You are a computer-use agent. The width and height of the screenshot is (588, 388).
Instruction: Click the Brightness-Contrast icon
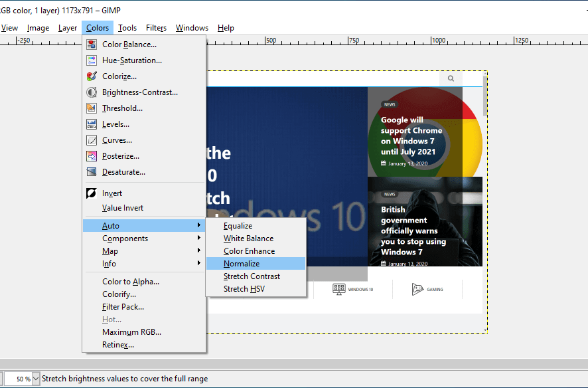coord(92,92)
